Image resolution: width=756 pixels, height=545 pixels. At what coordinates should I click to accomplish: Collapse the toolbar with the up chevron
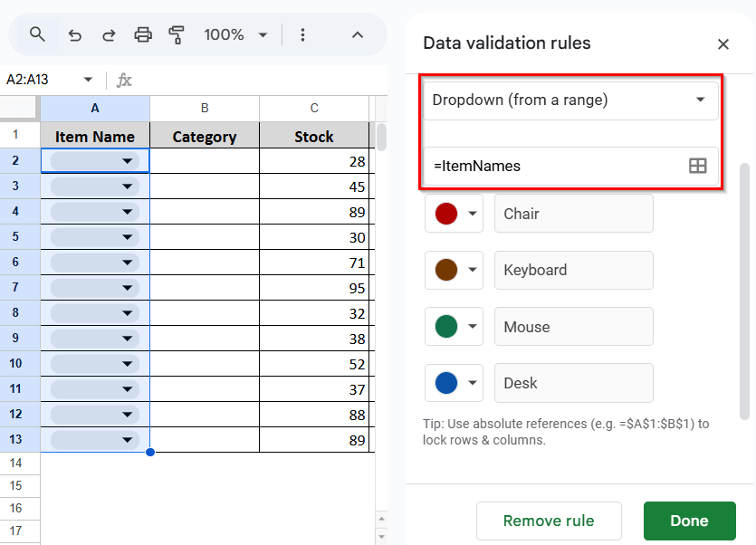[x=358, y=34]
